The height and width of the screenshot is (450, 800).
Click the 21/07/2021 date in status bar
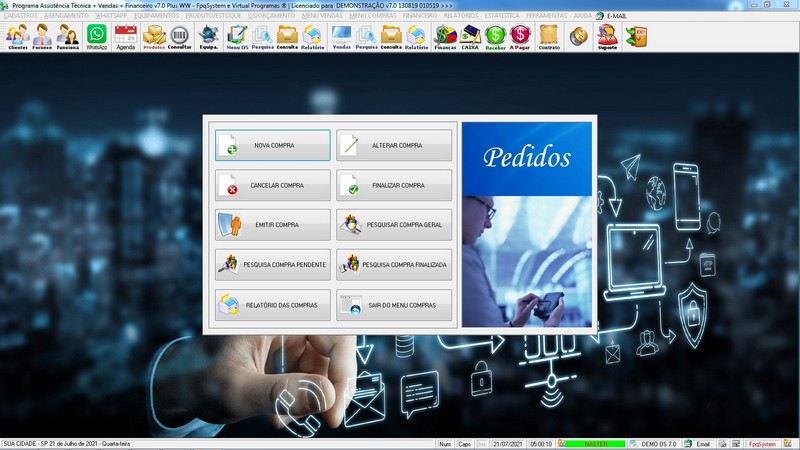(x=507, y=444)
